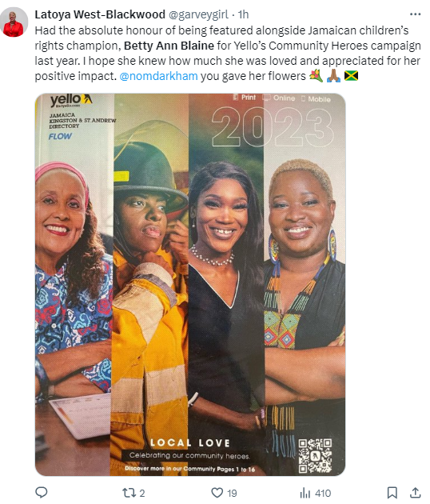Retweet the post using the arrows icon

pos(129,493)
